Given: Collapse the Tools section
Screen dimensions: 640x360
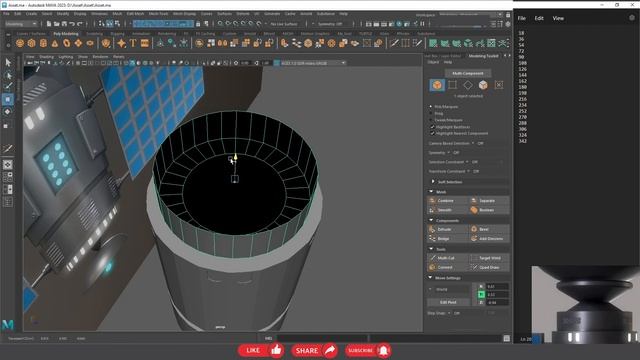Looking at the screenshot, I should (431, 249).
